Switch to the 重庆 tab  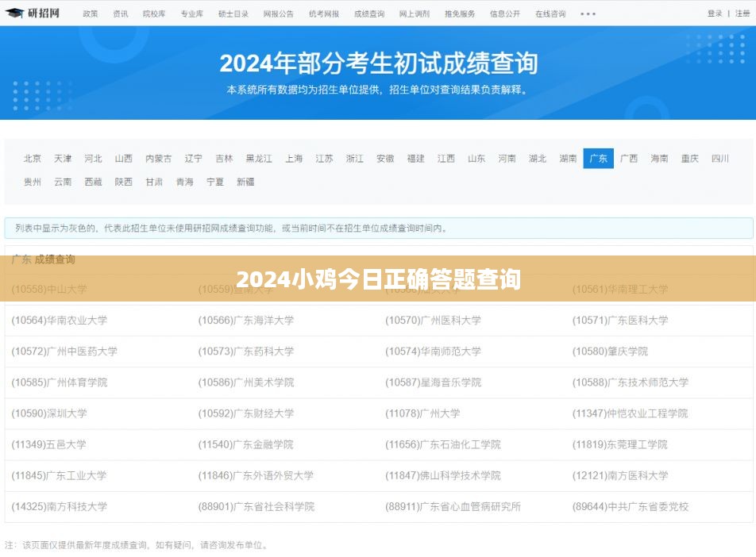(x=690, y=159)
